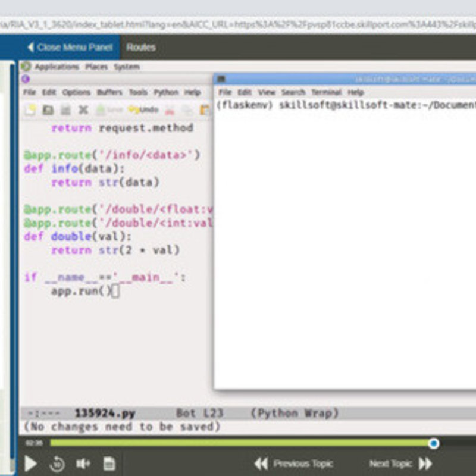Click Emacs Save toolbar button

pyautogui.click(x=109, y=109)
